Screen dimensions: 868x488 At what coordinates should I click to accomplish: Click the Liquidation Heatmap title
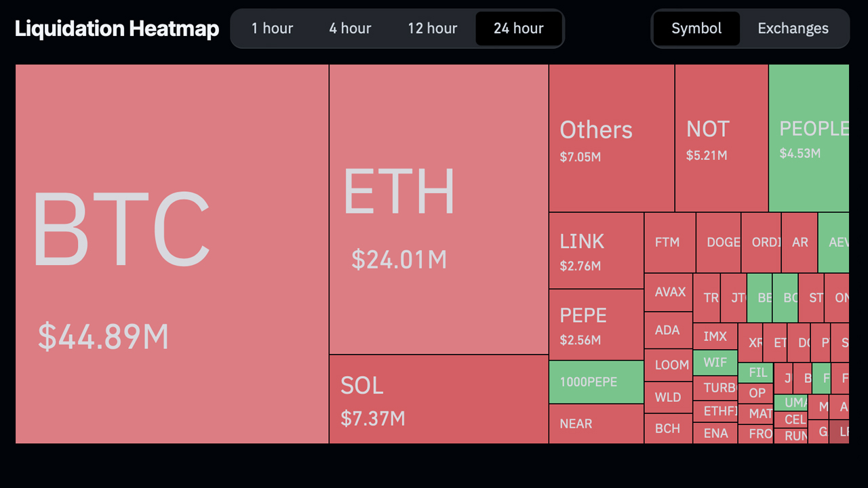coord(116,28)
